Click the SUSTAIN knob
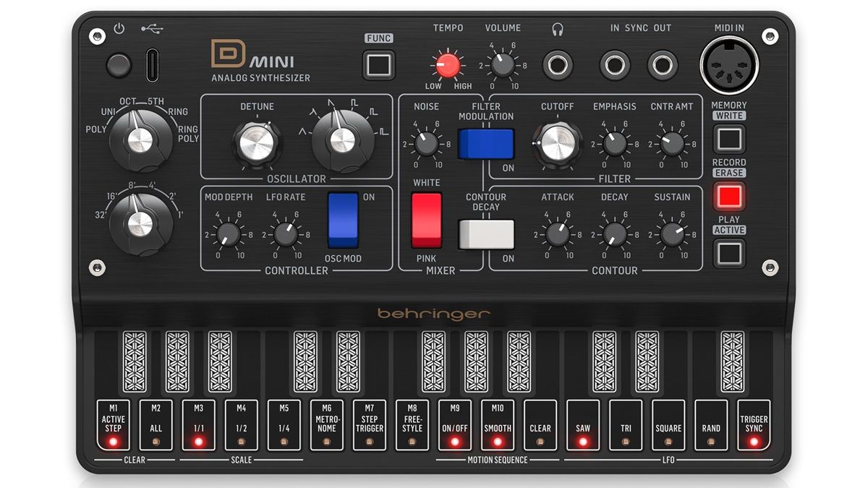This screenshot has width=868, height=488. point(671,234)
